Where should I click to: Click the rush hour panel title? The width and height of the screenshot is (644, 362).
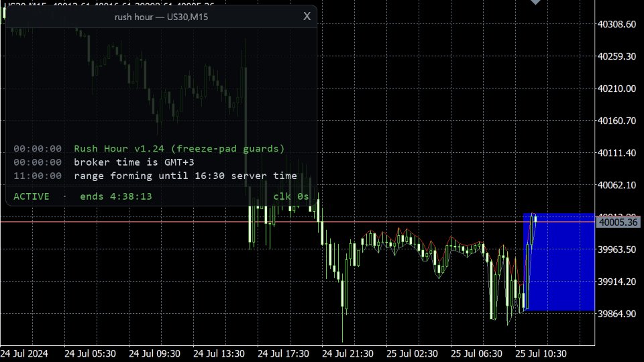click(x=161, y=17)
